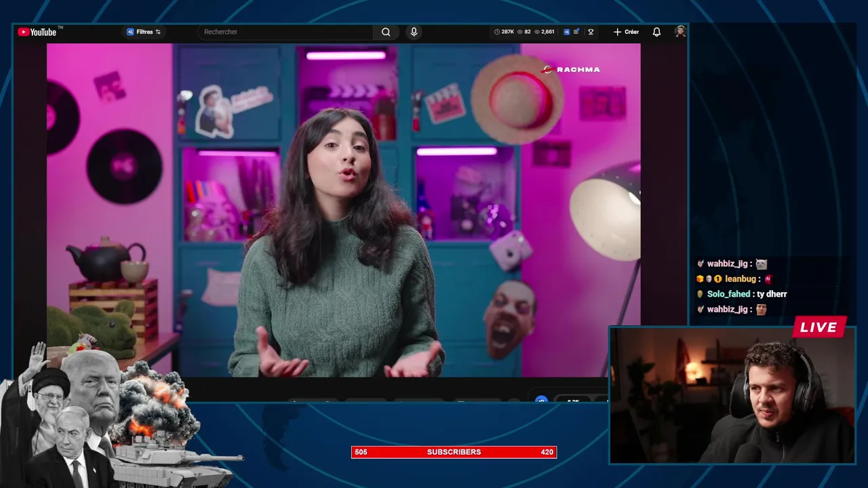
Task: Click the streamer webcam thumbnail
Action: tap(732, 396)
